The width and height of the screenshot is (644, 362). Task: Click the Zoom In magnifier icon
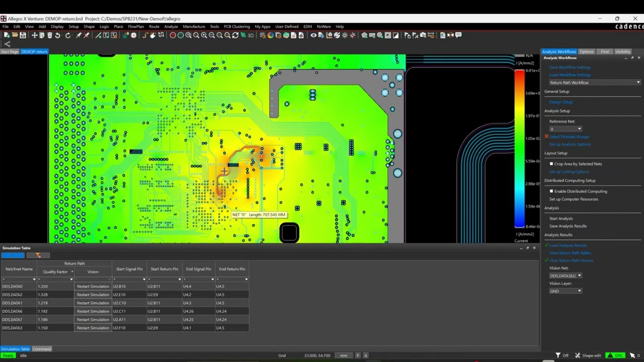pyautogui.click(x=204, y=35)
